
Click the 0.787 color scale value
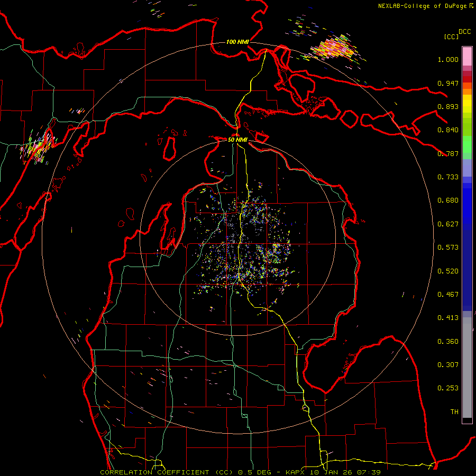click(448, 153)
